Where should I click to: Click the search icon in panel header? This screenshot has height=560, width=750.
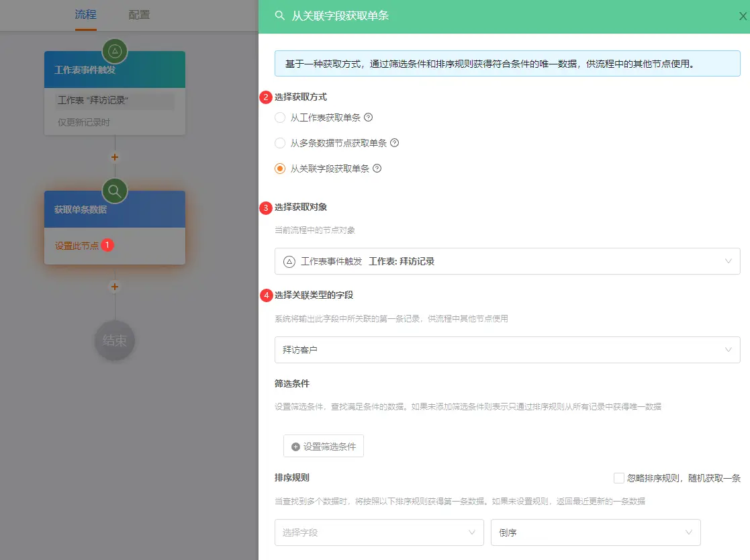click(x=280, y=16)
